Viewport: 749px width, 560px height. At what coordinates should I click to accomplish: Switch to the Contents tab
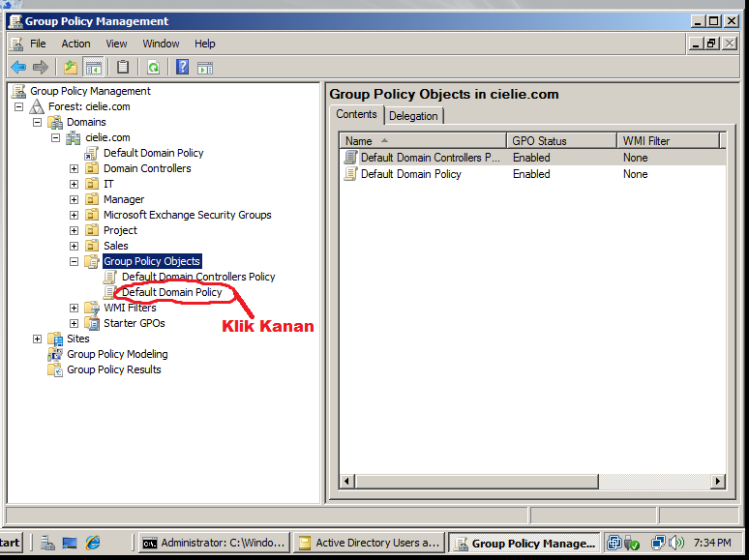[x=356, y=114]
